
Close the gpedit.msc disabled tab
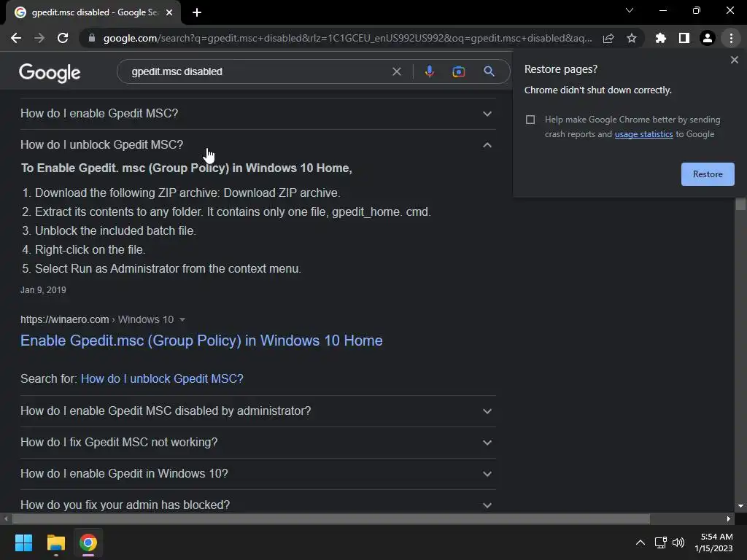pos(169,12)
